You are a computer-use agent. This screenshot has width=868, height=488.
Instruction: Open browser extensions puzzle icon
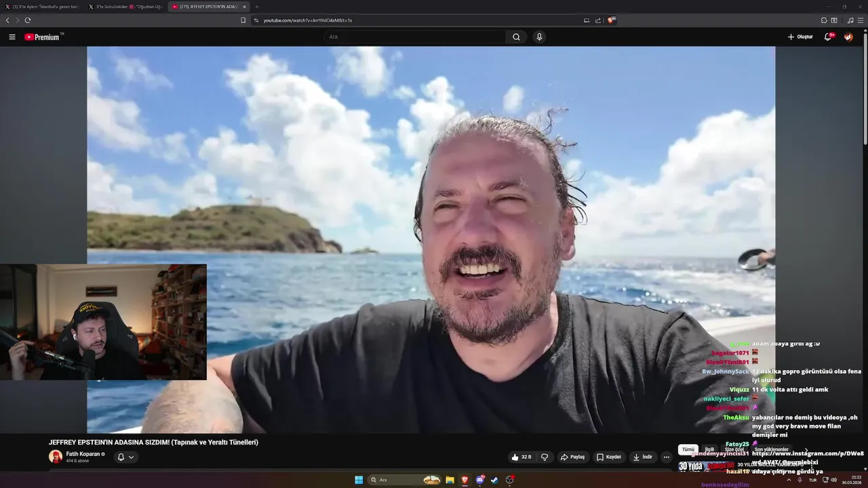click(x=824, y=20)
